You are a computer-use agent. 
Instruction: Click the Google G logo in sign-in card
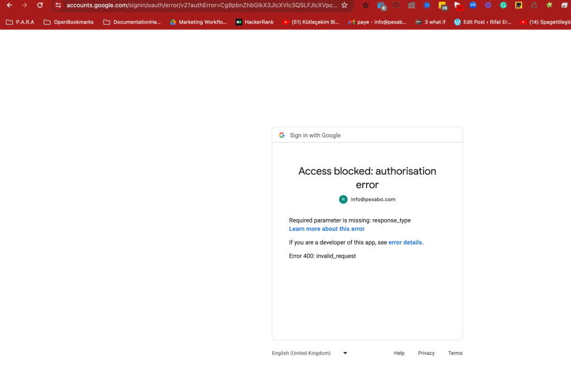[x=282, y=135]
